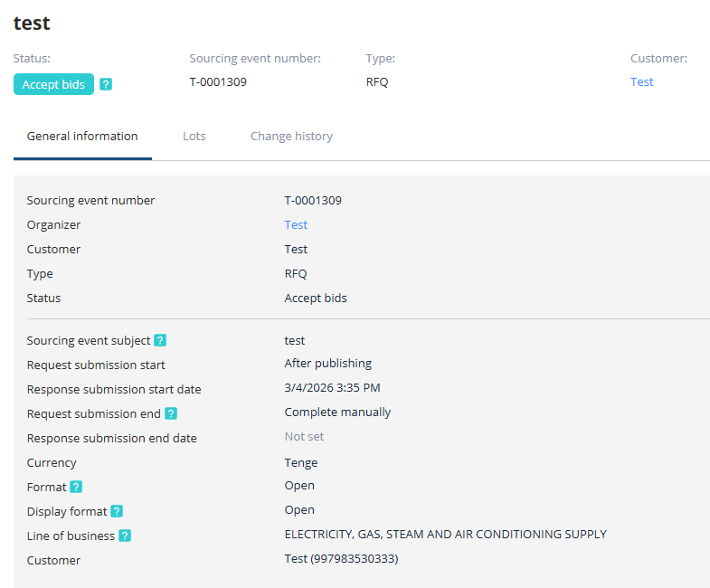Click the Tenge currency value
This screenshot has width=710, height=588.
click(x=301, y=463)
